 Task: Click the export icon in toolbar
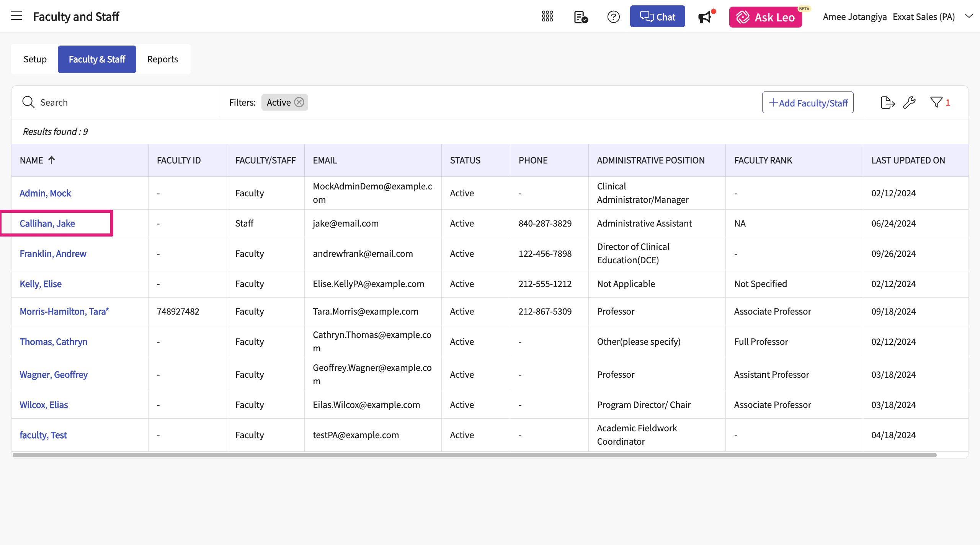coord(887,103)
